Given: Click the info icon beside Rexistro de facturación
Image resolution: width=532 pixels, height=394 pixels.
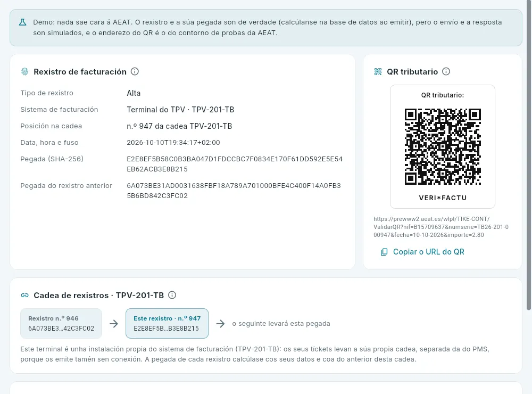Looking at the screenshot, I should click(135, 71).
